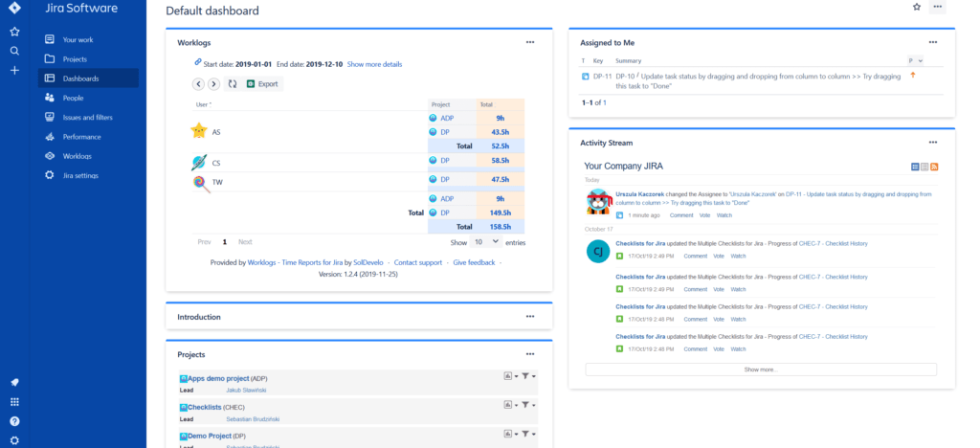Open the P column dropdown in Assigned to Me

[915, 60]
